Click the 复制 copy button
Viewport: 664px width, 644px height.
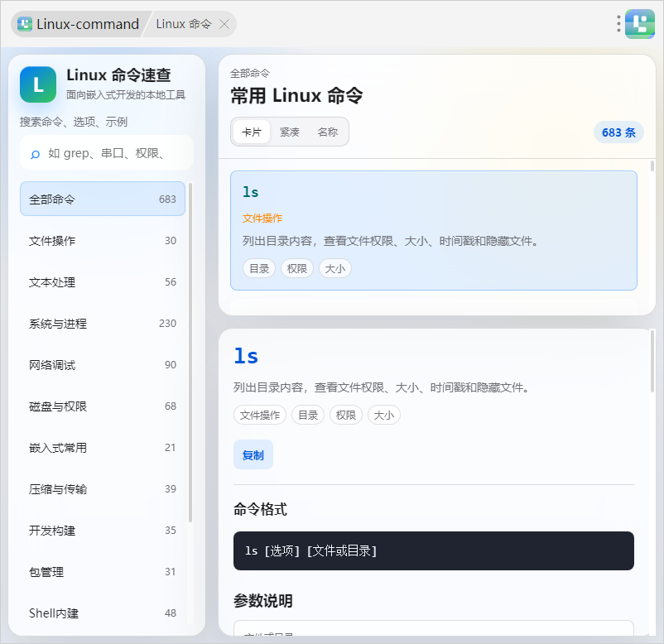click(253, 454)
